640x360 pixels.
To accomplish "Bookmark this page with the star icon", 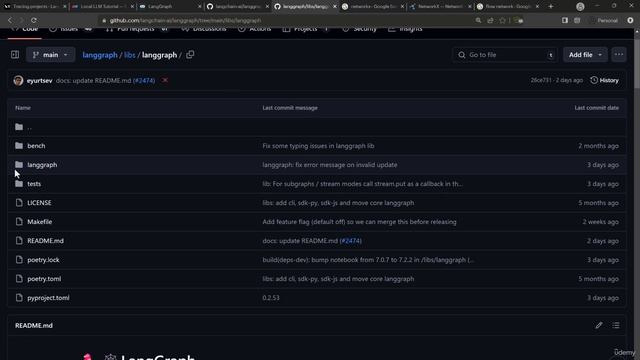I will coord(502,20).
